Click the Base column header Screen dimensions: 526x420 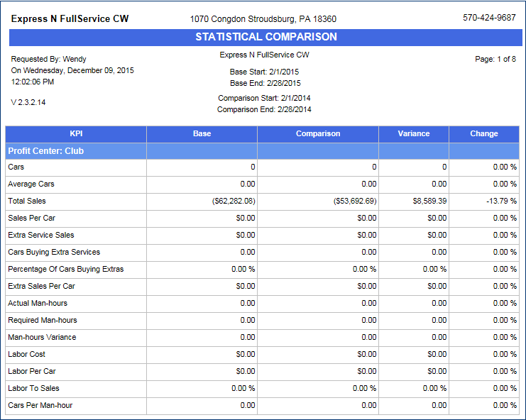pyautogui.click(x=202, y=133)
